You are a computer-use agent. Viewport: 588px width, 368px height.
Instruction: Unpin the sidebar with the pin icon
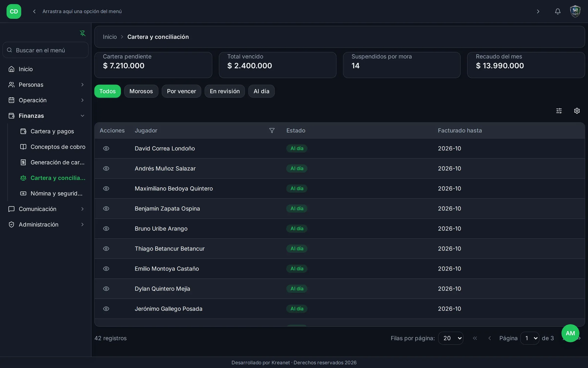point(83,33)
